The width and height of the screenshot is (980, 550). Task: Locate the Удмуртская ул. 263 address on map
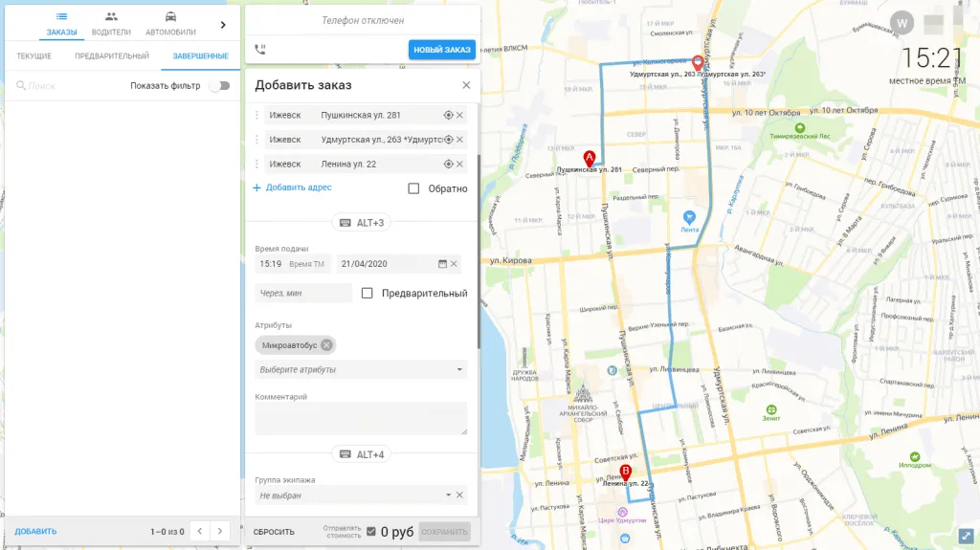click(448, 140)
